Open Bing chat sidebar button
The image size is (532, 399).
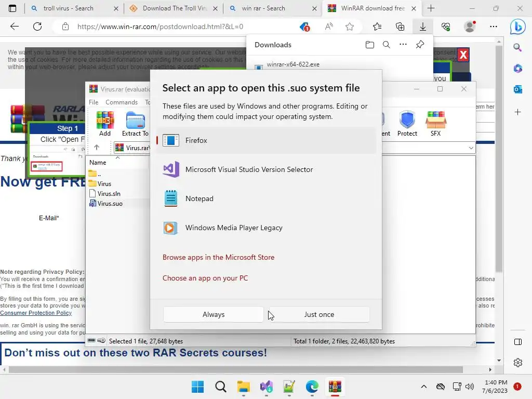[x=518, y=26]
